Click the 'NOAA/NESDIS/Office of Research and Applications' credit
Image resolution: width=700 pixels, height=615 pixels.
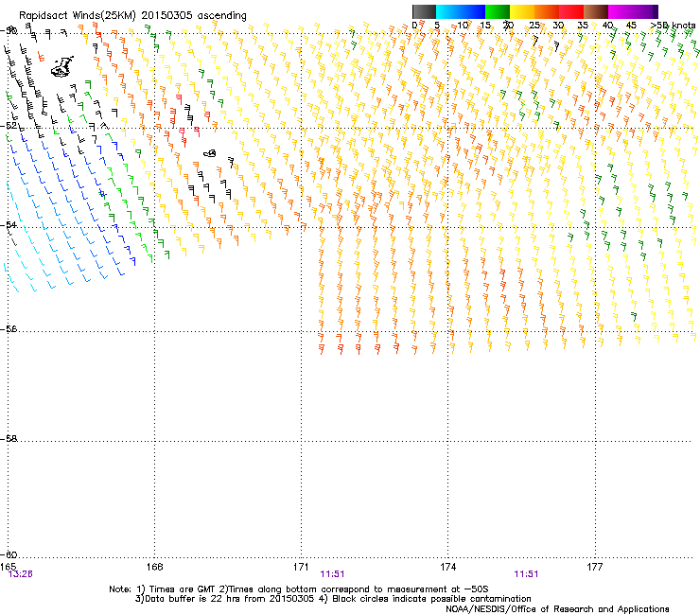coord(557,609)
